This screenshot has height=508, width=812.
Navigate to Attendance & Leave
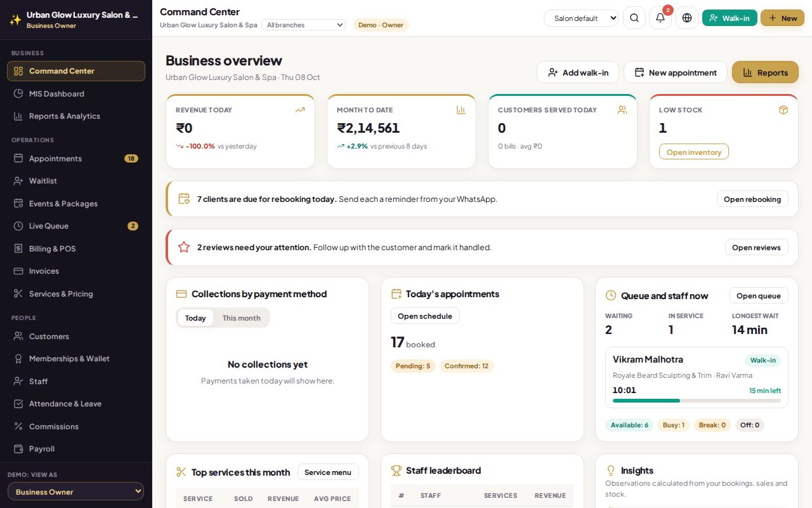[76, 404]
